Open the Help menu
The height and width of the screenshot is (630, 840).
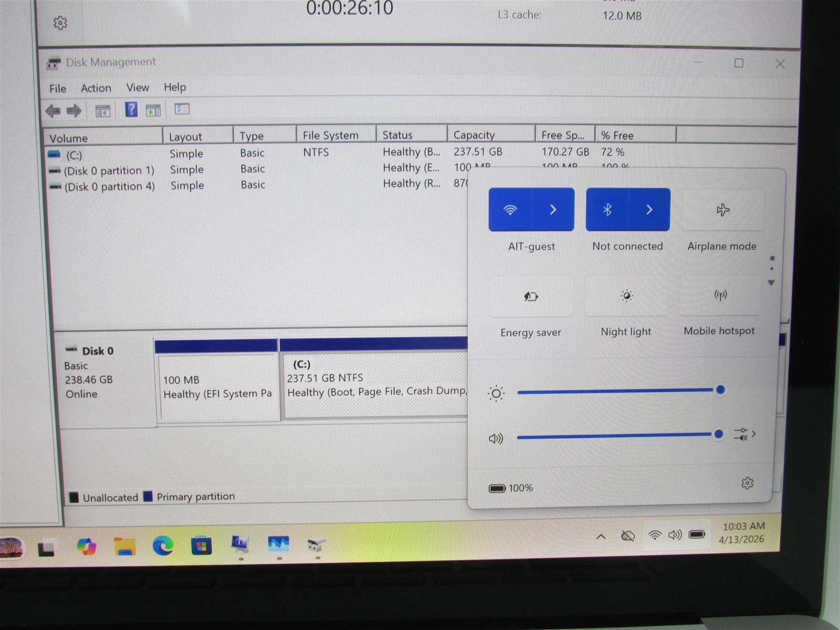tap(175, 87)
